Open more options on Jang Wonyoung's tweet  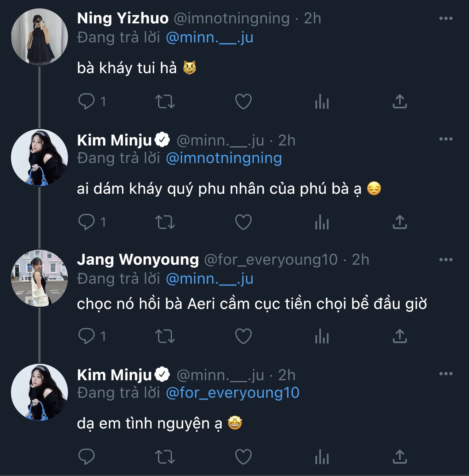point(446,260)
